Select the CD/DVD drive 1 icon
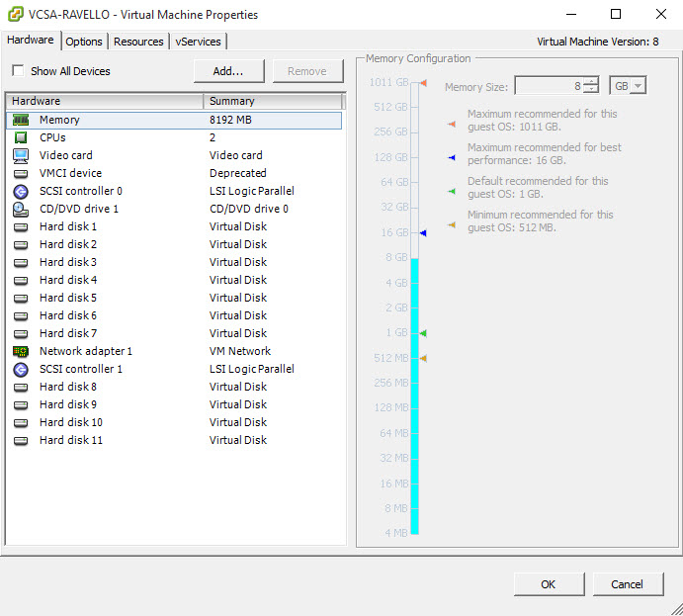The image size is (683, 616). point(21,209)
